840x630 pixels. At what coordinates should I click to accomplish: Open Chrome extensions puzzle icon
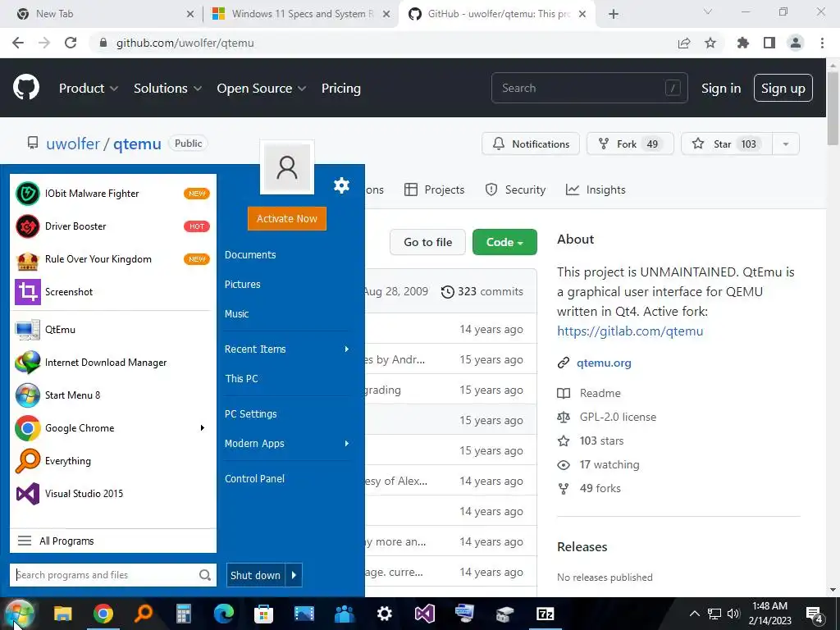[743, 43]
